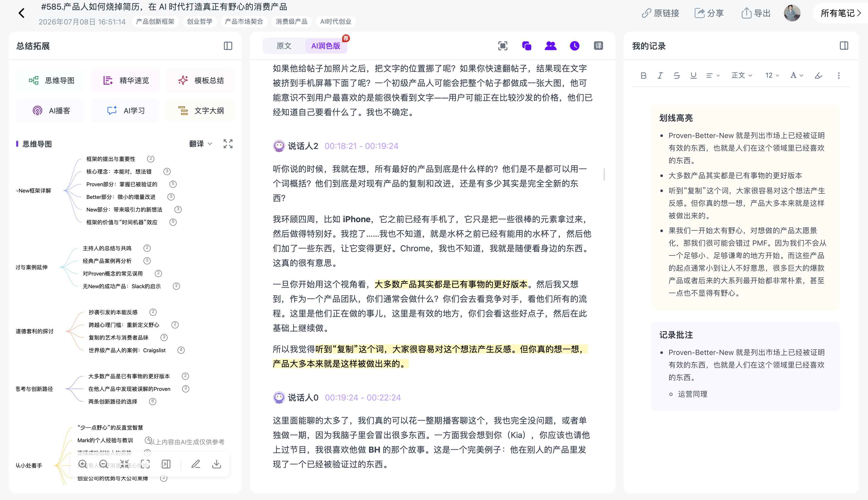Viewport: 868px width, 500px height.
Task: Select the 产品创新框架 tag
Action: coord(155,22)
